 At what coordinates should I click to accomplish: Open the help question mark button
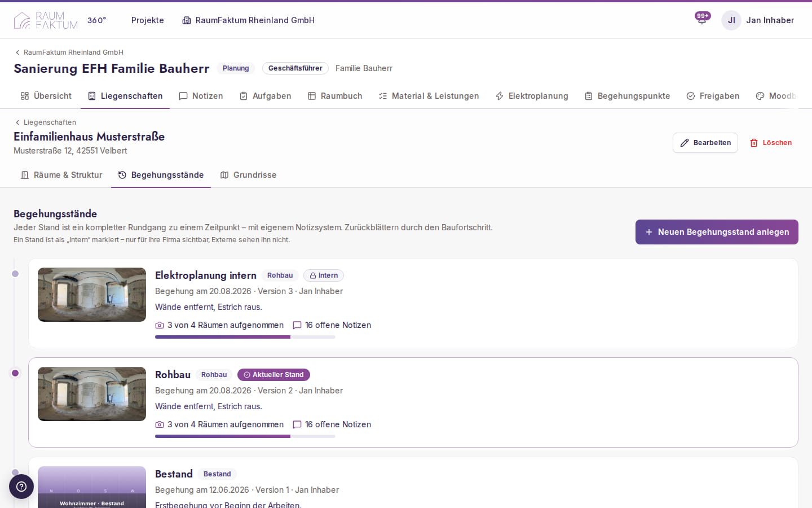21,487
